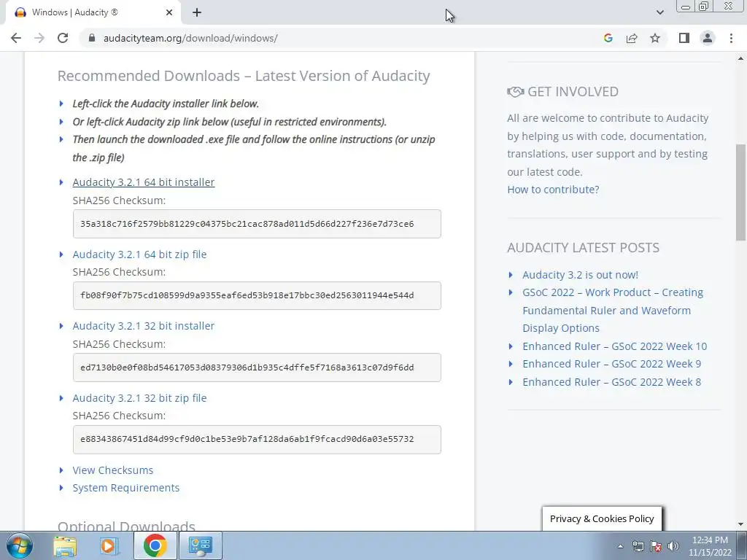Open the Chrome three-dot menu
Viewport: 747px width, 560px height.
click(x=731, y=38)
